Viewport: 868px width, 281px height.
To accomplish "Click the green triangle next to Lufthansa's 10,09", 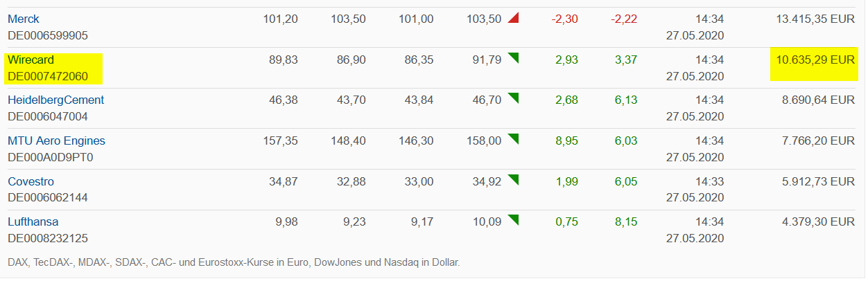I will coord(513,220).
